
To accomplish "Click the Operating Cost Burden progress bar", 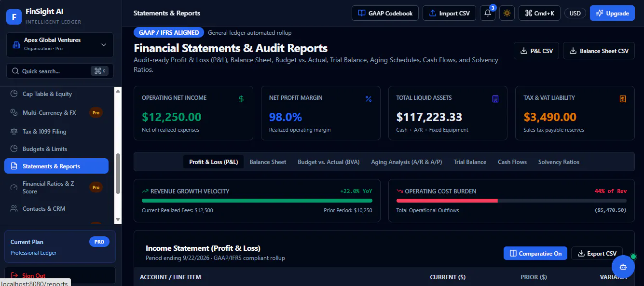I will click(x=511, y=201).
